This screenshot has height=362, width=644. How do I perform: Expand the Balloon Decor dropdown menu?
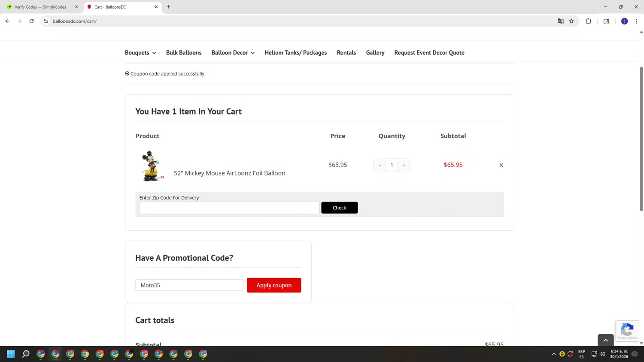(x=233, y=53)
